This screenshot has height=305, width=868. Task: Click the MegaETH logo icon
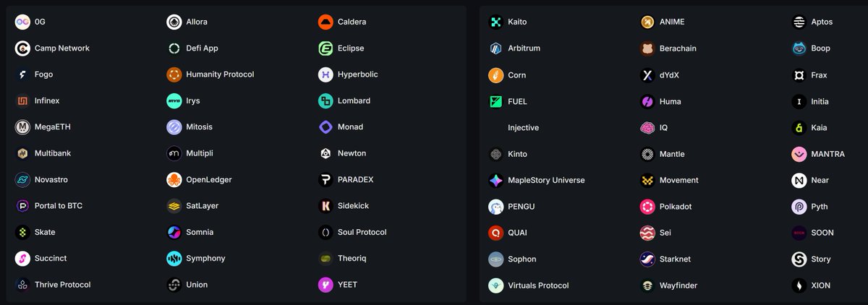click(22, 127)
